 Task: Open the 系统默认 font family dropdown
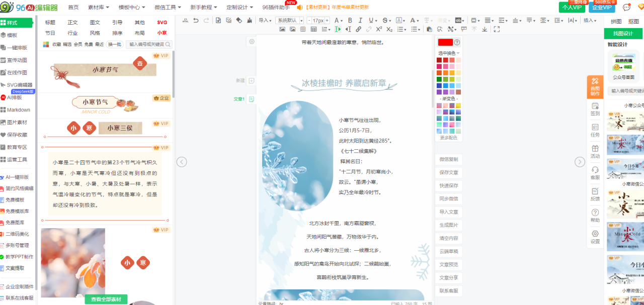point(289,21)
